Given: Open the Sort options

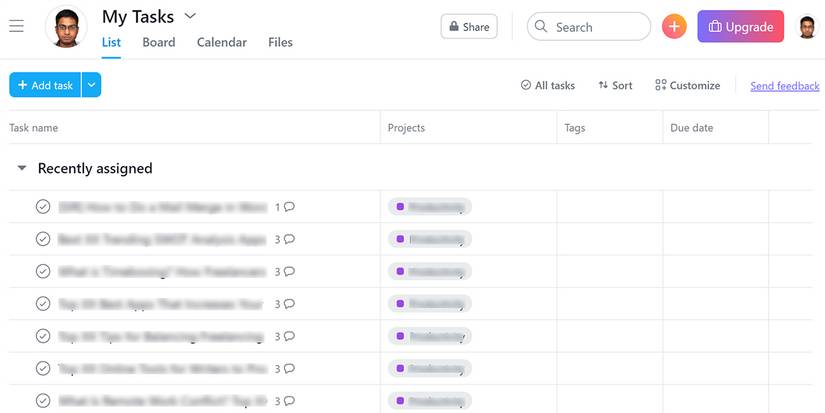Looking at the screenshot, I should tap(615, 85).
